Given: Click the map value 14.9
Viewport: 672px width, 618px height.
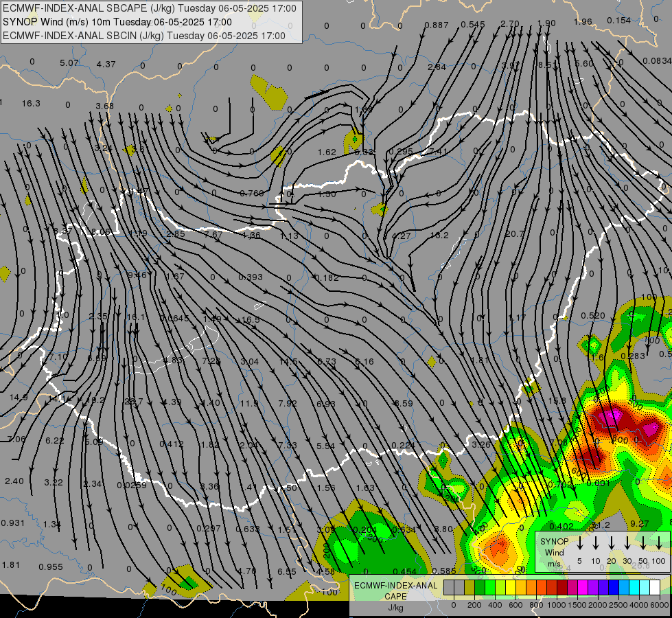Looking at the screenshot, I should point(19,397).
